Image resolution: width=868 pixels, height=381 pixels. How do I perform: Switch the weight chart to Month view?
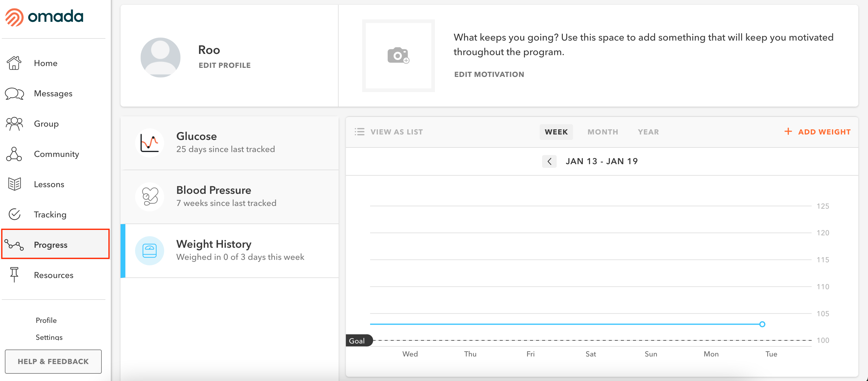click(x=602, y=132)
